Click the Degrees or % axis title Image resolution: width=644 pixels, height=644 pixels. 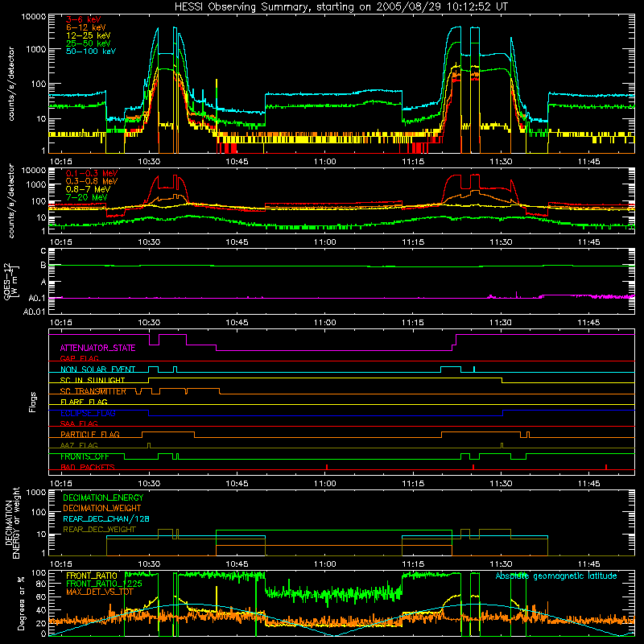(x=21, y=603)
